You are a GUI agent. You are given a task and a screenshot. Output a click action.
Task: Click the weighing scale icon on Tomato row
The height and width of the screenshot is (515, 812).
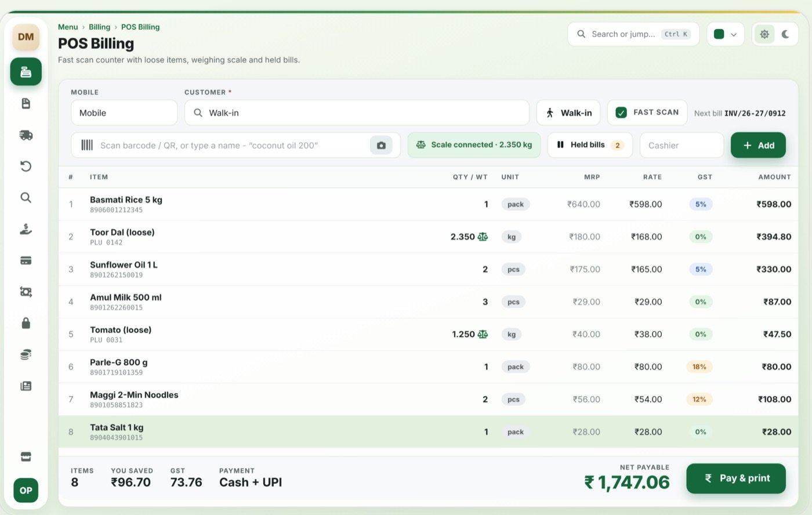[x=483, y=334]
